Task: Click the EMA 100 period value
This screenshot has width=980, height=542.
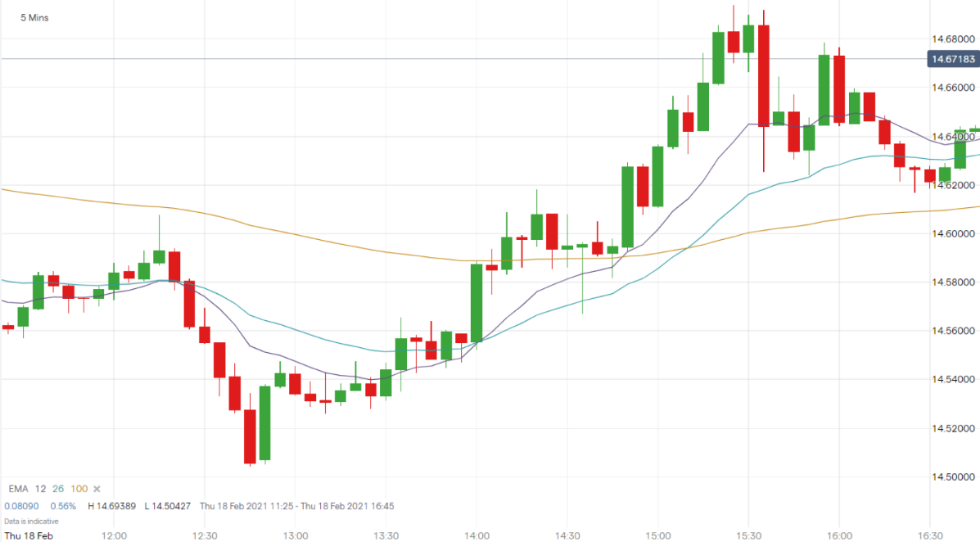Action: 79,489
